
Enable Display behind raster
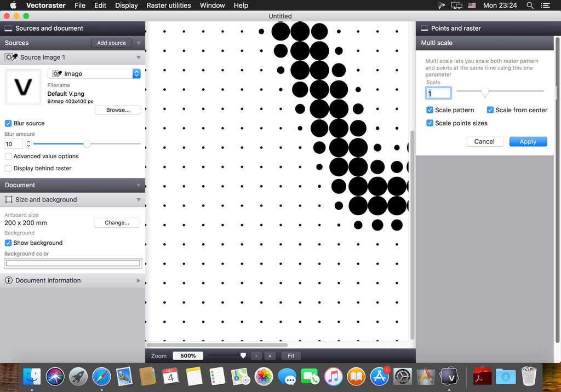point(8,169)
